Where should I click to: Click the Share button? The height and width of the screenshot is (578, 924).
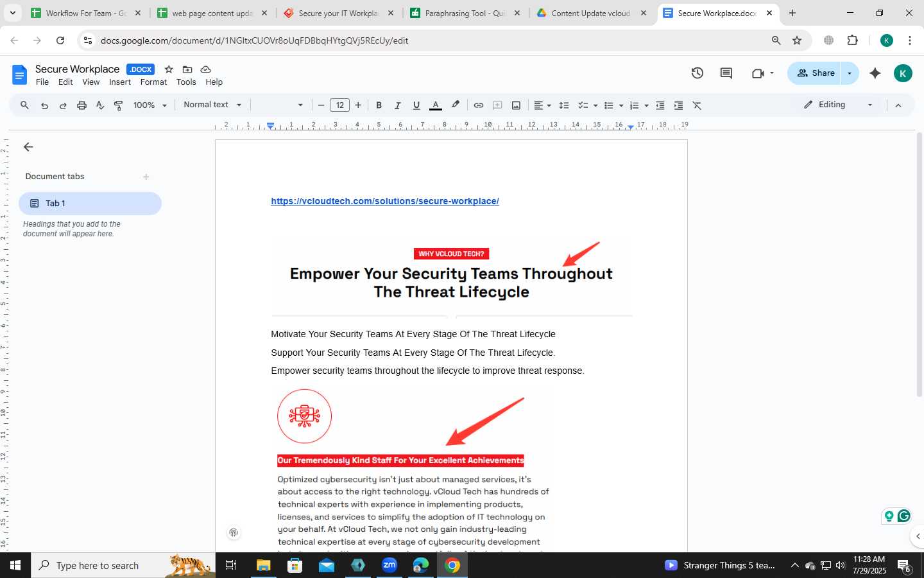pos(814,73)
